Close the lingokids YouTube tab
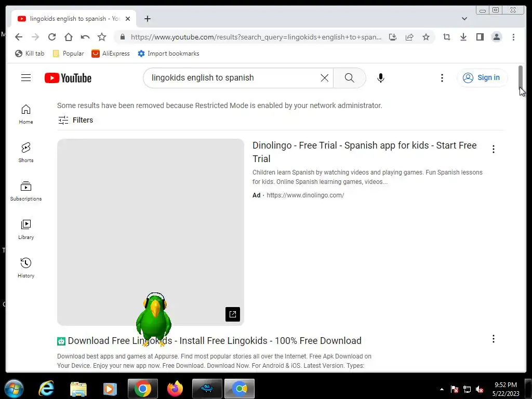Screen dimensions: 532x399 (128, 19)
